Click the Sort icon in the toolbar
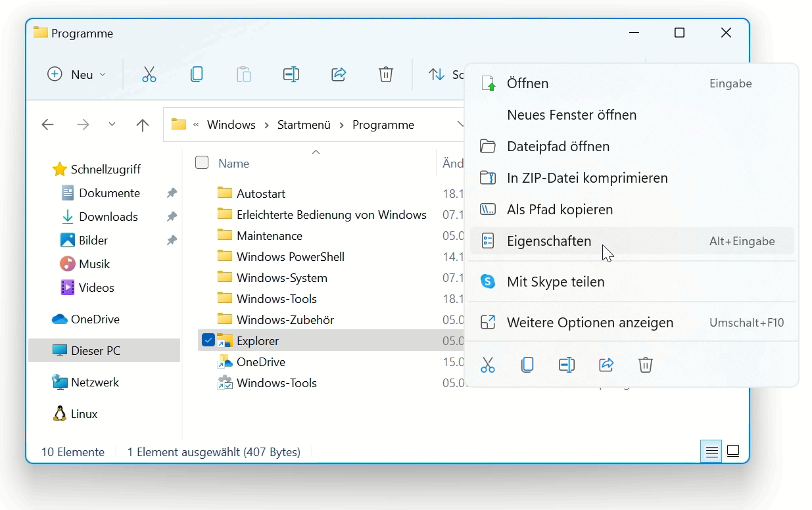 436,74
